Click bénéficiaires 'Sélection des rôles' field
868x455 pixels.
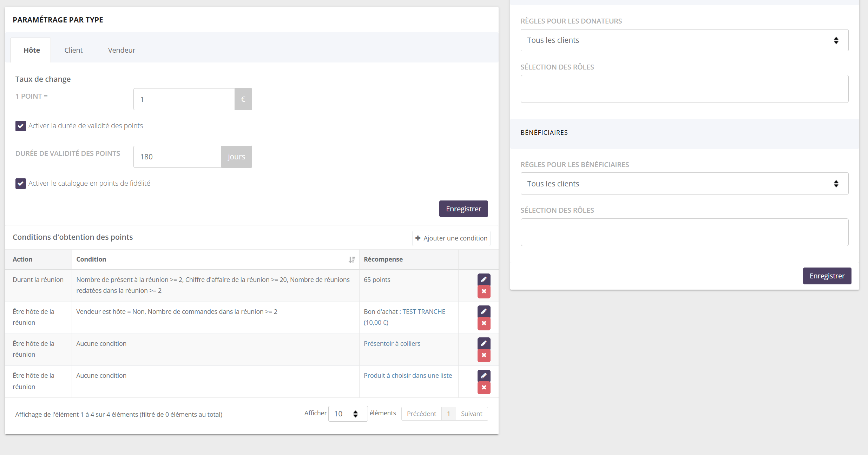pyautogui.click(x=684, y=232)
